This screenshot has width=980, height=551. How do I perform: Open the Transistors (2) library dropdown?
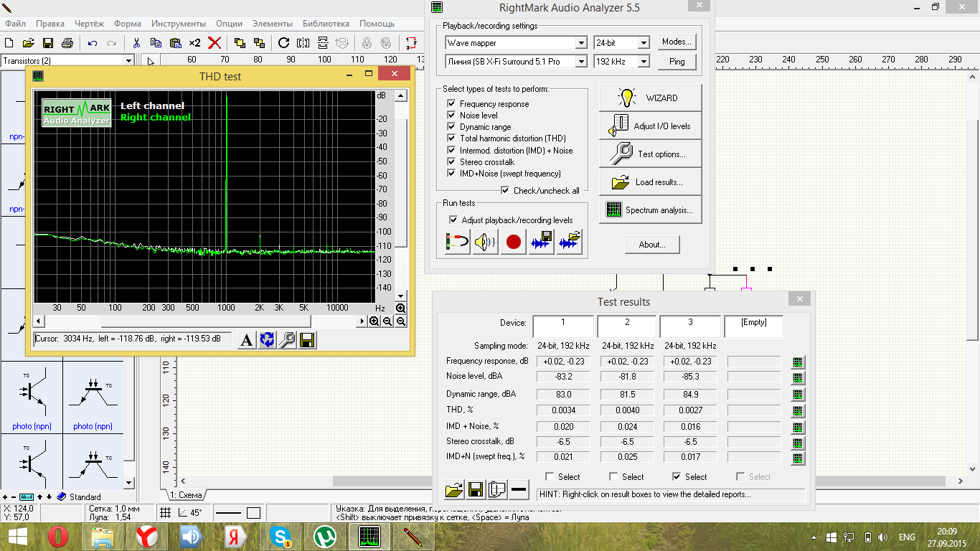pyautogui.click(x=128, y=61)
